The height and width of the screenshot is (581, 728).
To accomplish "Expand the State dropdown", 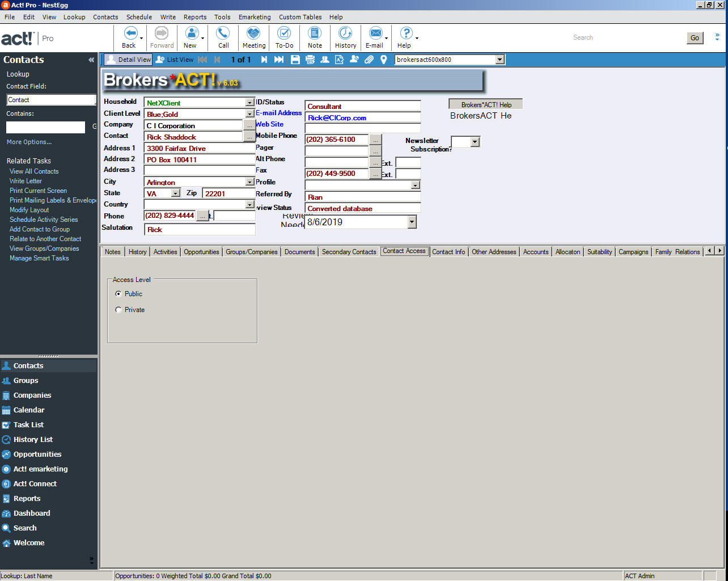I will [x=176, y=193].
